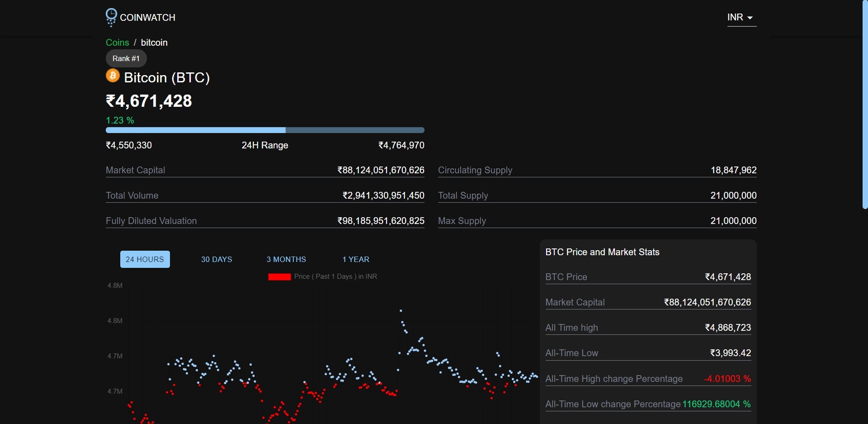Click All-Time Low value ₹3,993.42
868x424 pixels.
(x=731, y=353)
